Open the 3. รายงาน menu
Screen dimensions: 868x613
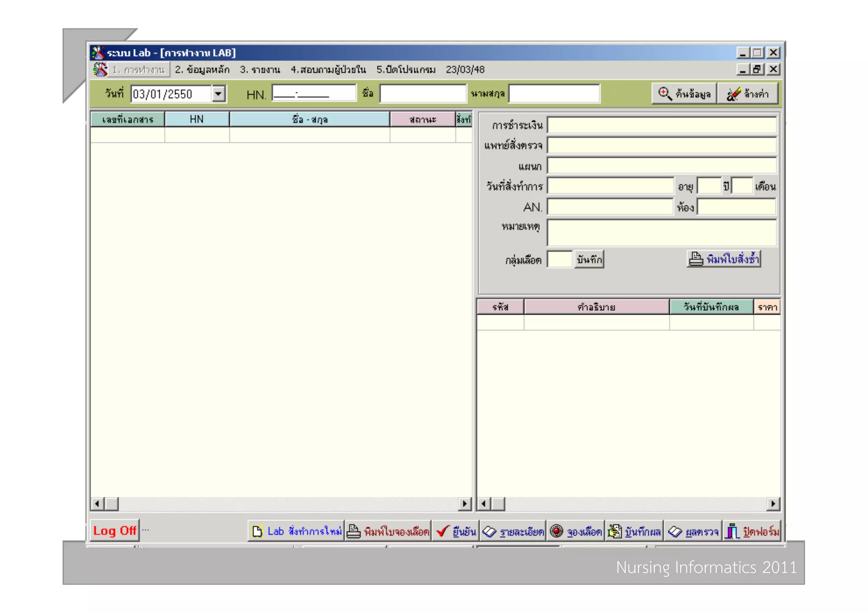click(x=260, y=69)
